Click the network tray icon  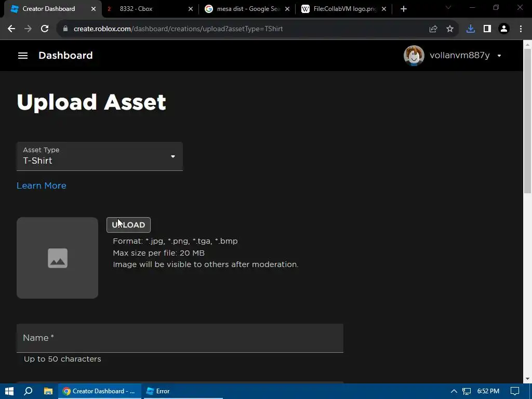point(467,391)
